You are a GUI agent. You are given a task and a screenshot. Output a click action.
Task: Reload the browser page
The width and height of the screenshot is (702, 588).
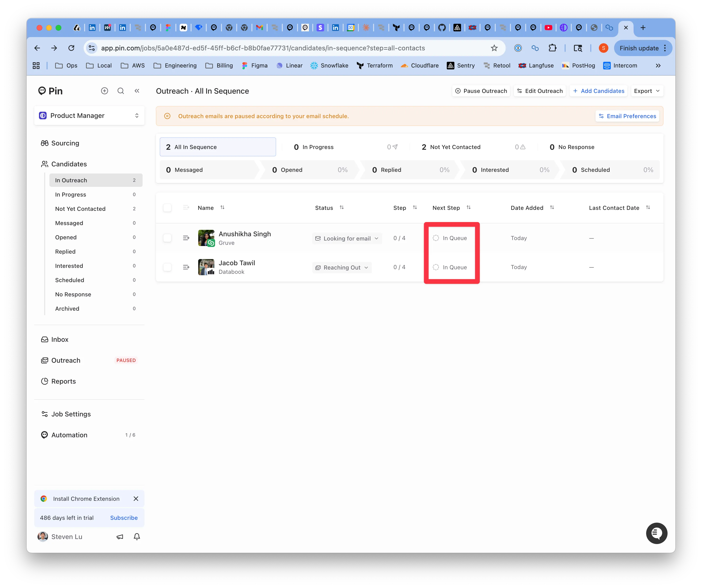point(71,48)
